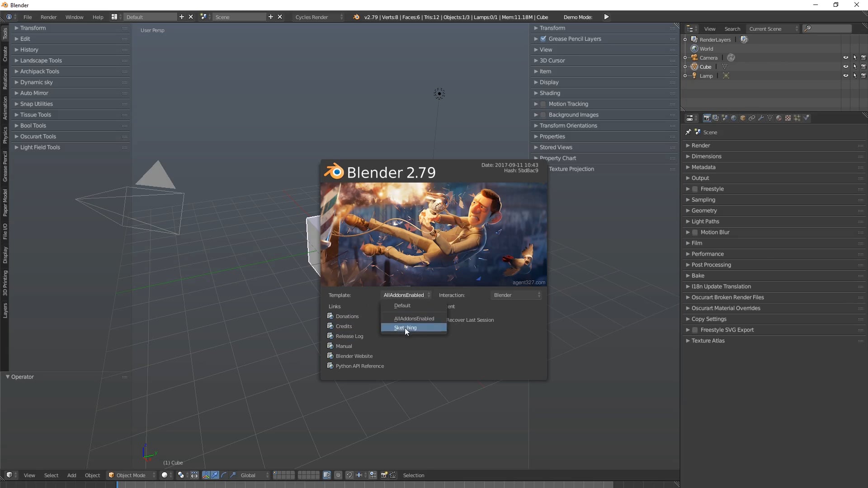Screen dimensions: 868x488
Task: Open the File menu
Action: click(28, 17)
